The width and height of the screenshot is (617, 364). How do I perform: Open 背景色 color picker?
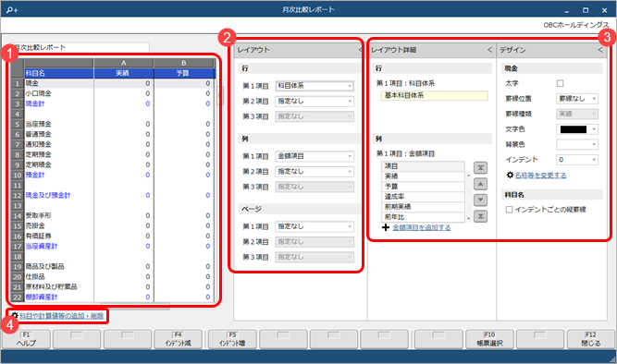(577, 145)
